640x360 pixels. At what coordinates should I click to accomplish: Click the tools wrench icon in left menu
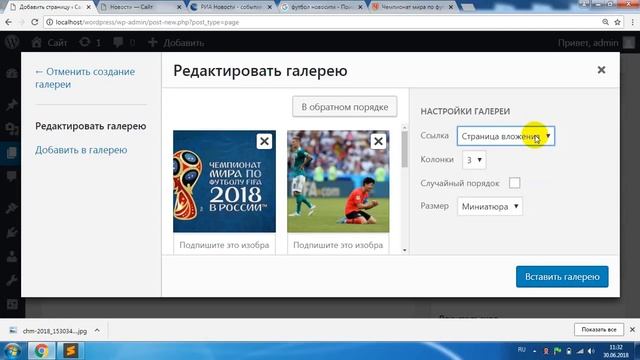(x=11, y=280)
